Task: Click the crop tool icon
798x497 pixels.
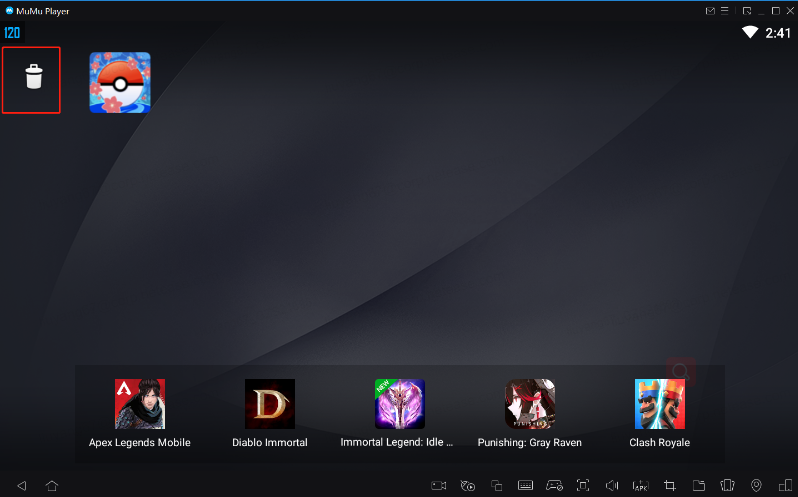Action: coord(670,485)
